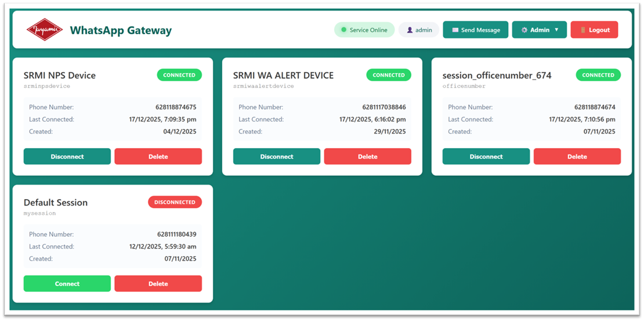This screenshot has height=321, width=644.
Task: Click the door icon on Logout
Action: [583, 30]
